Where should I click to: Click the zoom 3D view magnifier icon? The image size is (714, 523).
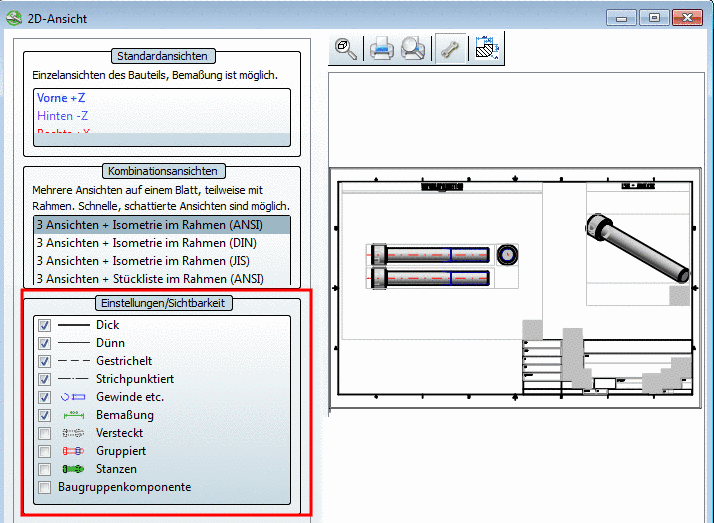(346, 48)
